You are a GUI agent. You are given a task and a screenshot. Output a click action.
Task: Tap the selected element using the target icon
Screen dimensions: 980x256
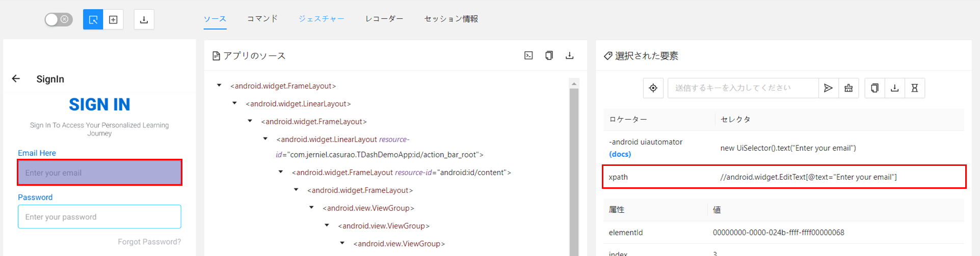653,88
